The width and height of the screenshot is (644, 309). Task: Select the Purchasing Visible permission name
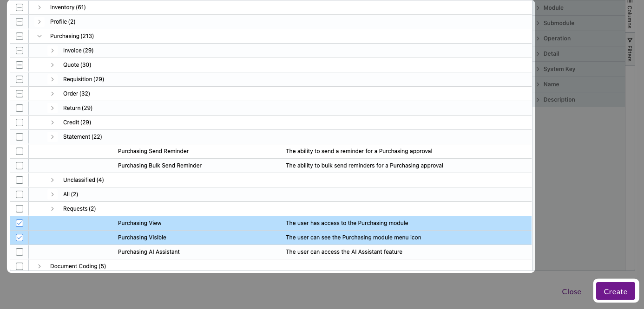[142, 238]
